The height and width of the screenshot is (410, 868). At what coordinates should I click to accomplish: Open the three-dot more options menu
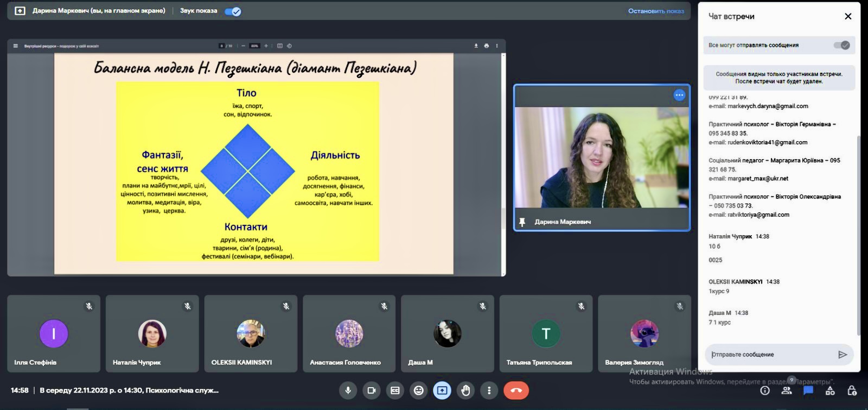pos(489,390)
